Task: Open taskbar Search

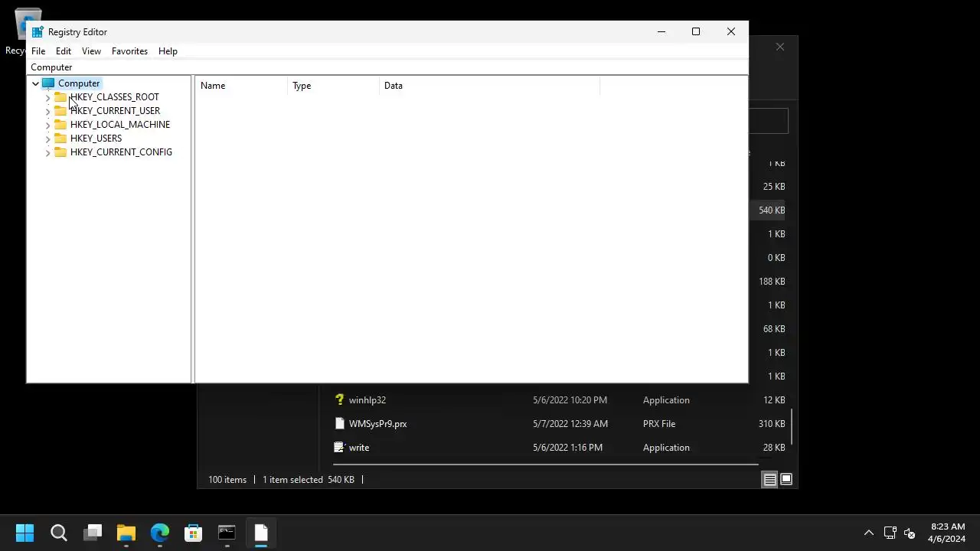Action: [59, 533]
